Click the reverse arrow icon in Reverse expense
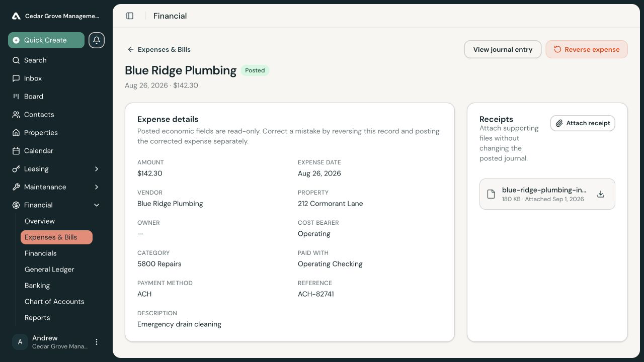The image size is (644, 362). pyautogui.click(x=557, y=49)
